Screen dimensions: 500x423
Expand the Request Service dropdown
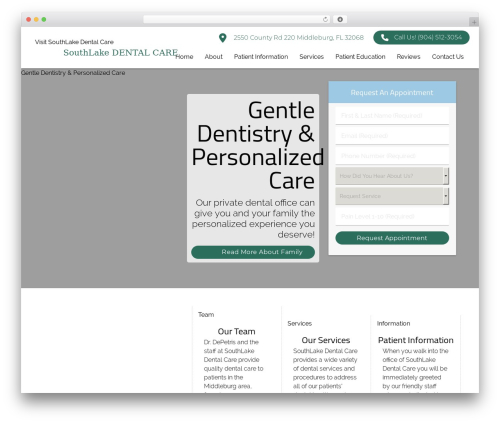(392, 196)
